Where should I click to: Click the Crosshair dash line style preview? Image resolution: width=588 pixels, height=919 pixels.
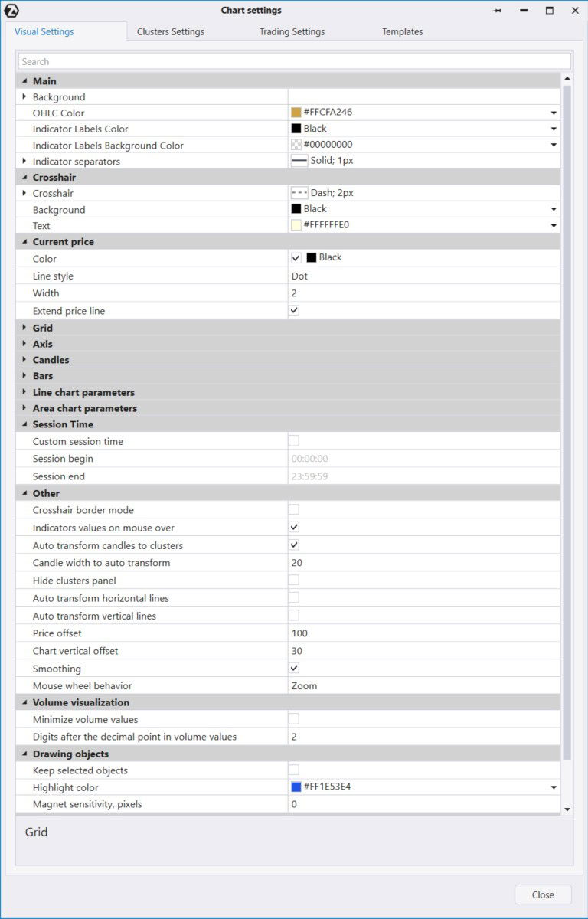(x=299, y=193)
